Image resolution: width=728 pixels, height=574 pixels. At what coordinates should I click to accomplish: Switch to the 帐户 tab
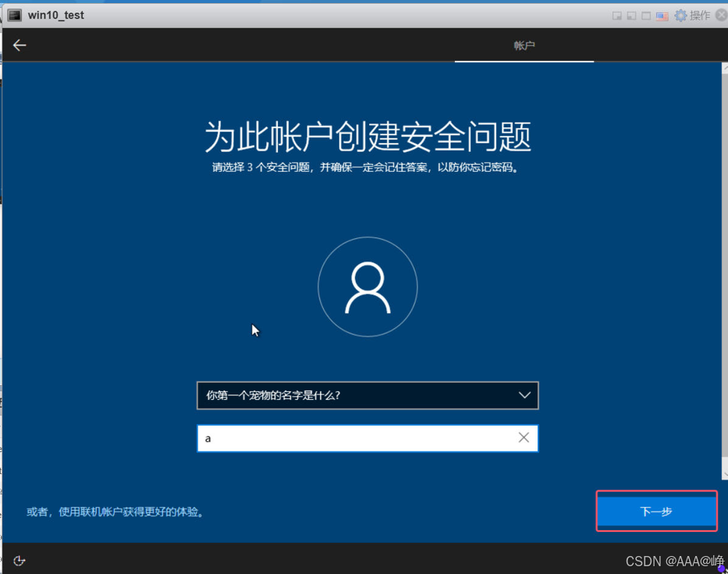click(x=524, y=45)
